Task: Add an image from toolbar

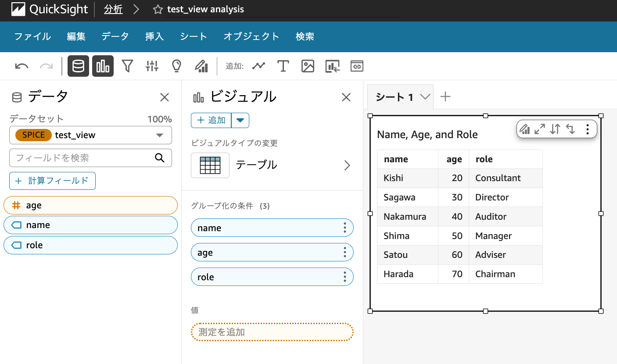Action: tap(308, 66)
